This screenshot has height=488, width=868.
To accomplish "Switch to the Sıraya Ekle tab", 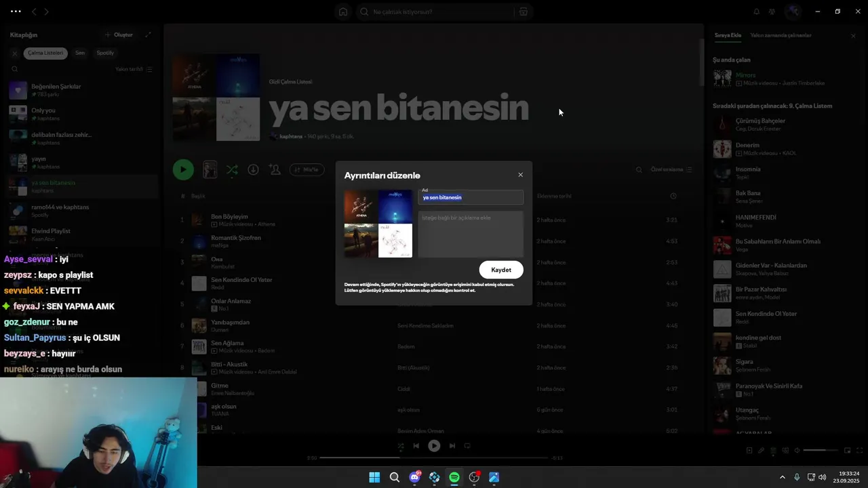I will pyautogui.click(x=728, y=35).
